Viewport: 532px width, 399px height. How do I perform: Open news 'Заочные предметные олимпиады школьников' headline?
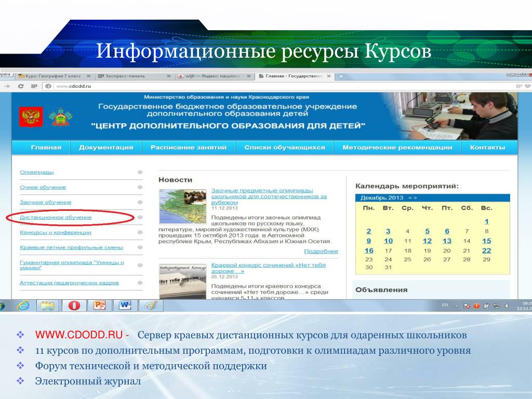269,196
